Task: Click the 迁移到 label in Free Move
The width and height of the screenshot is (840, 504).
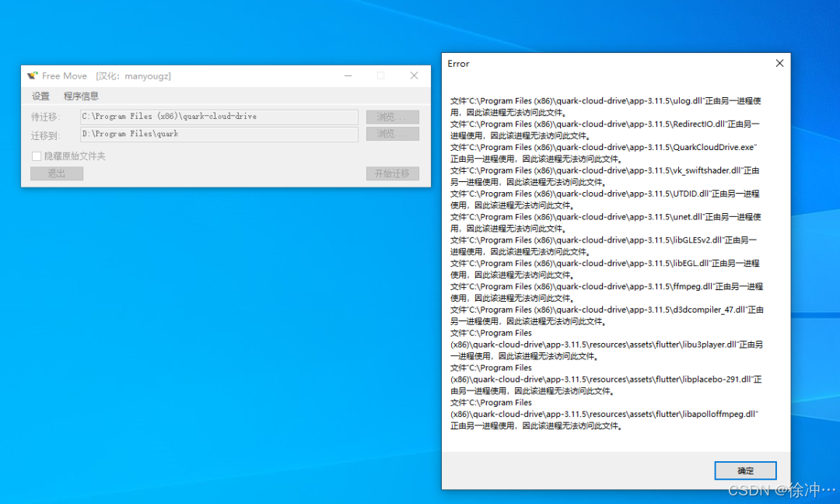Action: (46, 135)
